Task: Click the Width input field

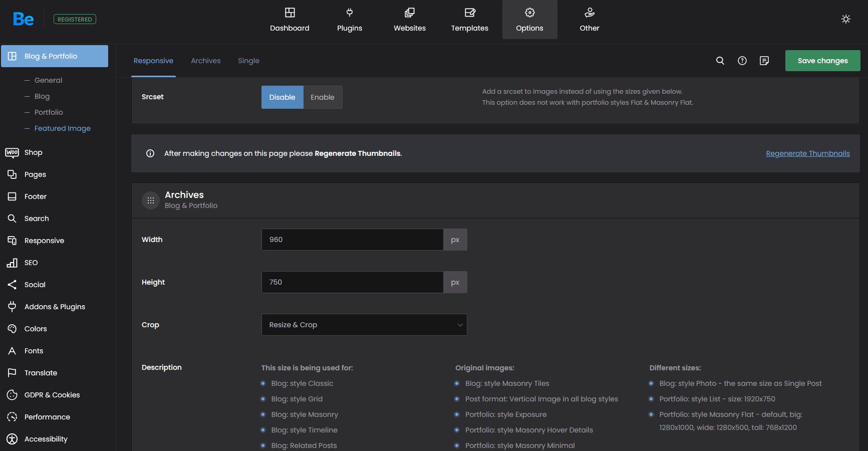Action: pyautogui.click(x=352, y=240)
